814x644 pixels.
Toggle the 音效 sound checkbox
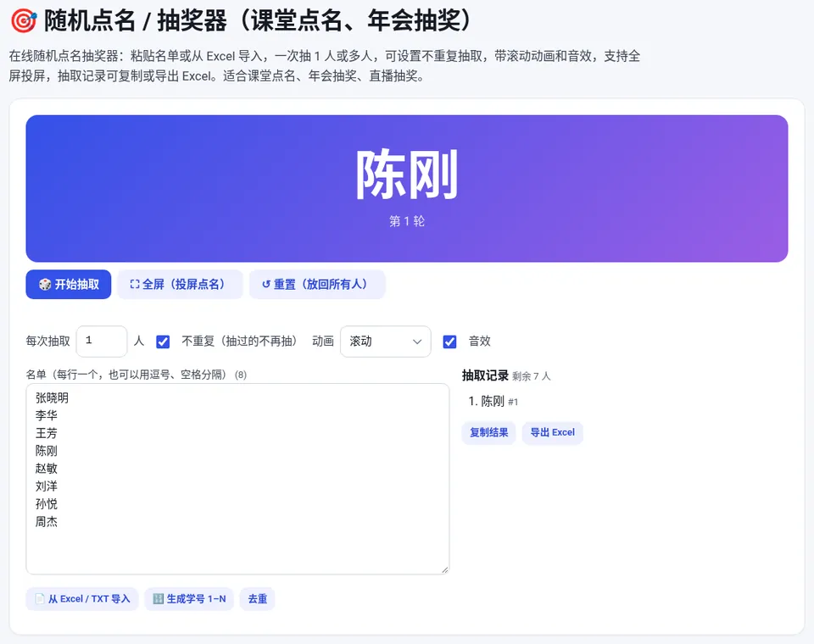449,341
